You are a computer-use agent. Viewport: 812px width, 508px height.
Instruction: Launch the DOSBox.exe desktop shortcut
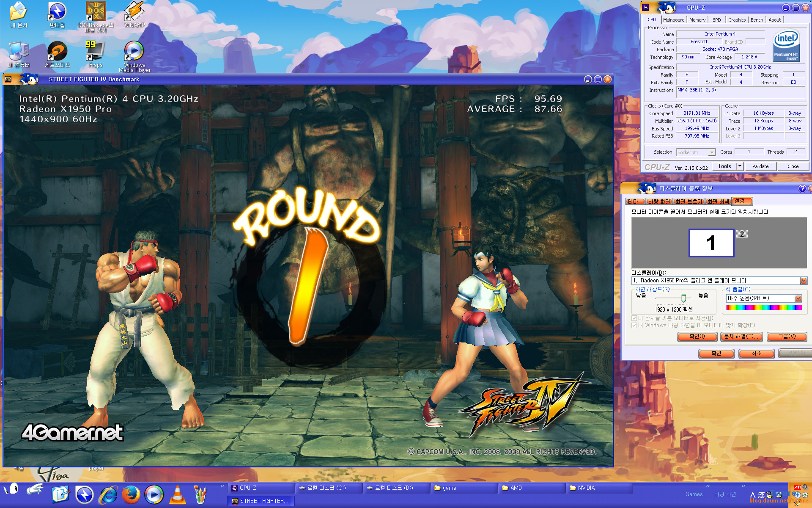coord(96,17)
